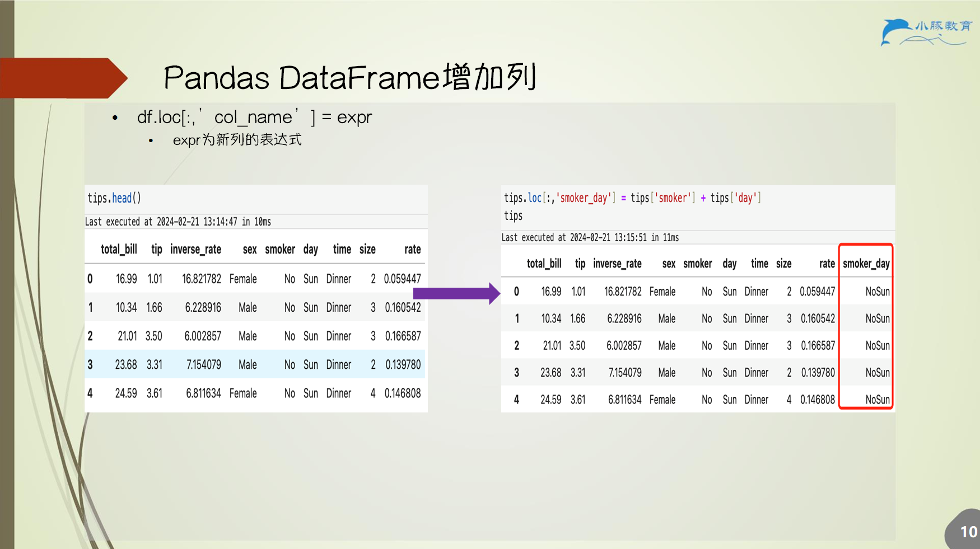This screenshot has width=980, height=549.
Task: Click 6.811634 in left table
Action: [203, 393]
